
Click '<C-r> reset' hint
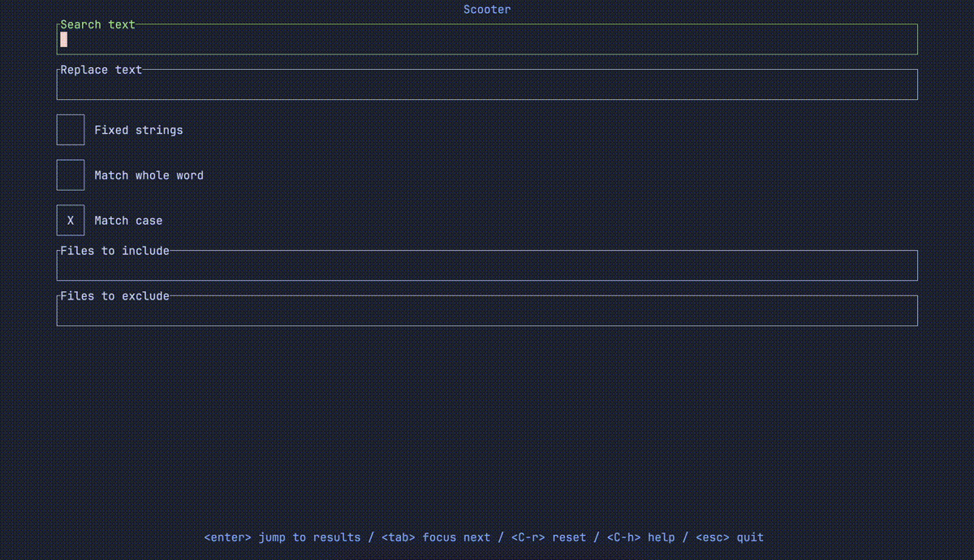tap(549, 537)
